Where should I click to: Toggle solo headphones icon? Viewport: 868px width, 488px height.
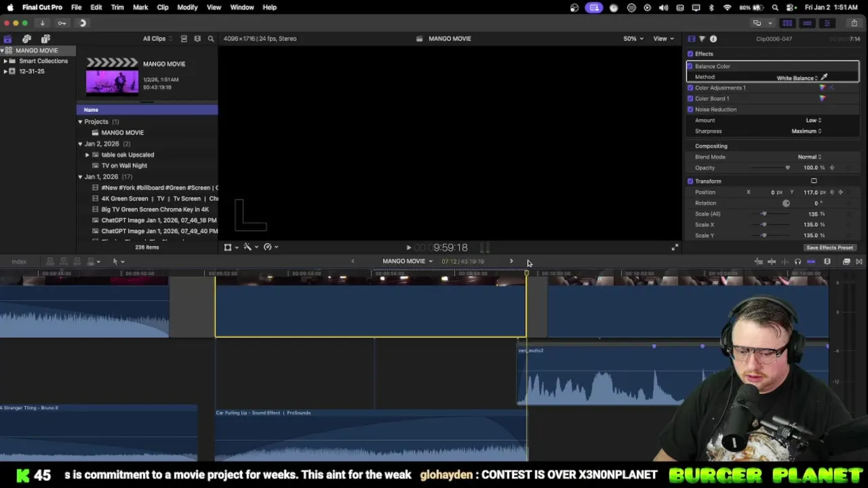click(x=797, y=262)
